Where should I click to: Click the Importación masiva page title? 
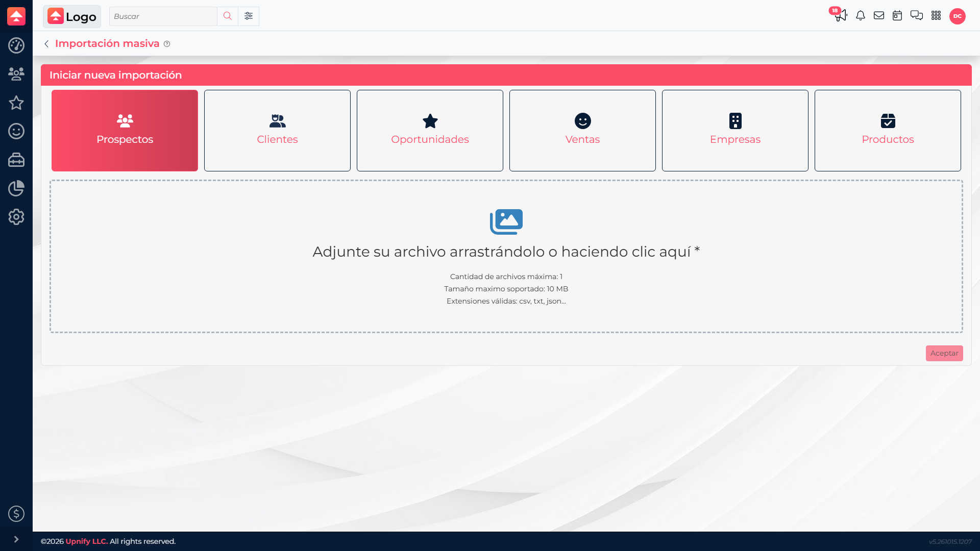[107, 44]
